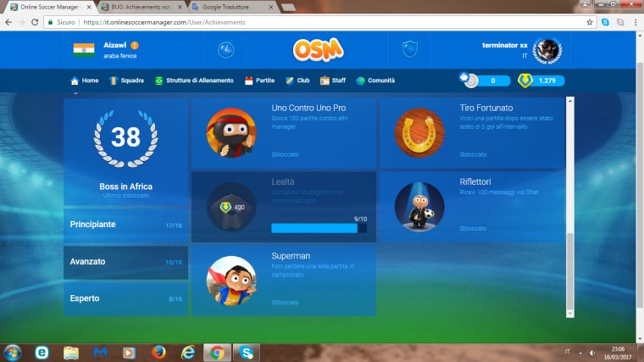Screen dimensions: 644x362
Task: Click the browser back arrow
Action: click(8, 22)
